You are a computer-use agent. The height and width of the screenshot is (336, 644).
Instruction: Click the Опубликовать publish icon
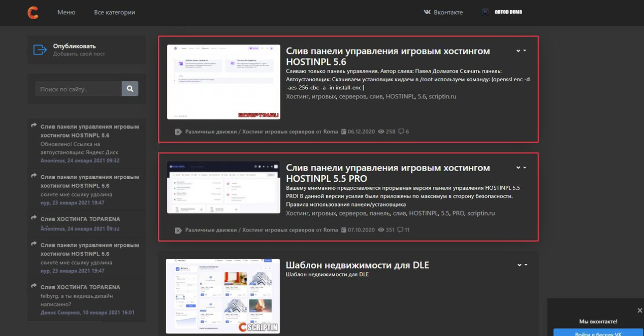click(40, 50)
